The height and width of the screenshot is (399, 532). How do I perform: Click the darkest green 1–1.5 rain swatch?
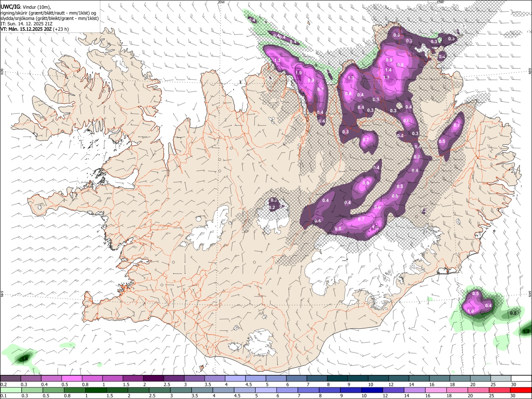tap(96, 390)
